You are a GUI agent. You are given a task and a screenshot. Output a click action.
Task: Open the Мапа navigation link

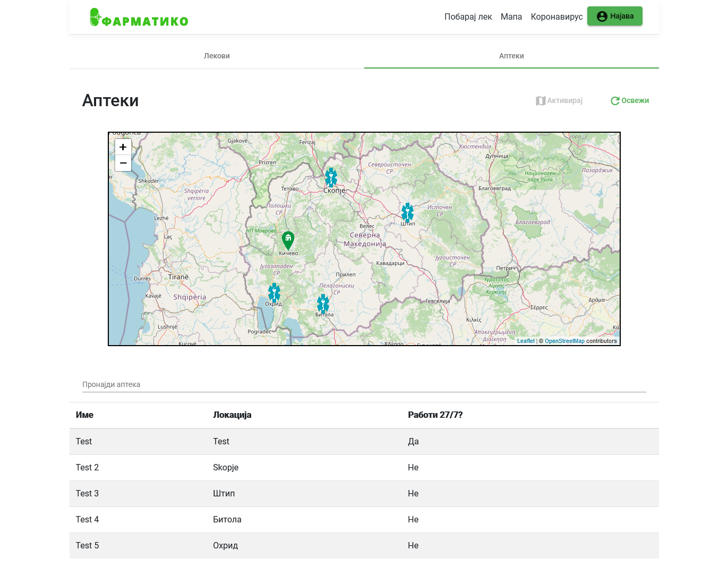tap(511, 17)
